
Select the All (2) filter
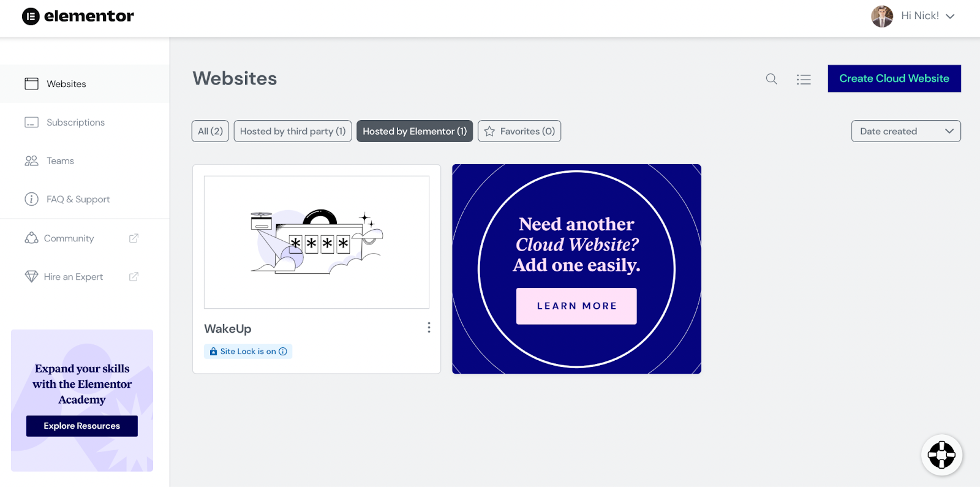(x=210, y=131)
